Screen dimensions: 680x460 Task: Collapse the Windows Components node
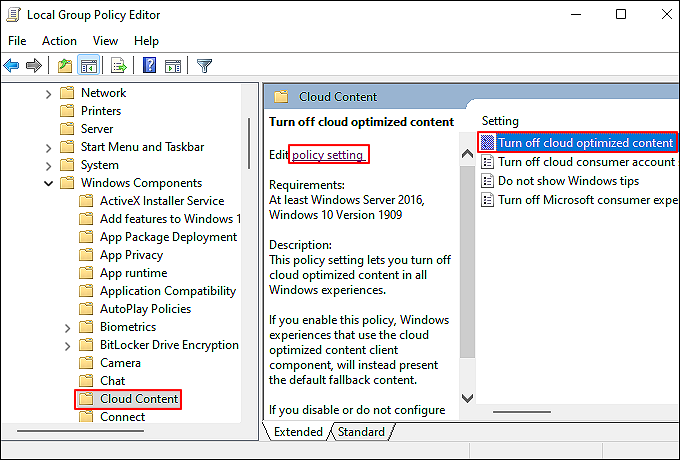(x=49, y=183)
